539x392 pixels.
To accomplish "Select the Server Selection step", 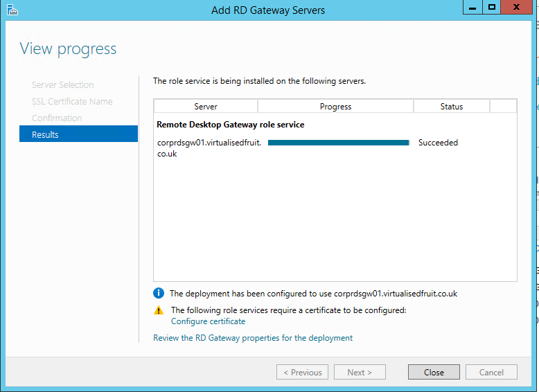I will pyautogui.click(x=62, y=84).
